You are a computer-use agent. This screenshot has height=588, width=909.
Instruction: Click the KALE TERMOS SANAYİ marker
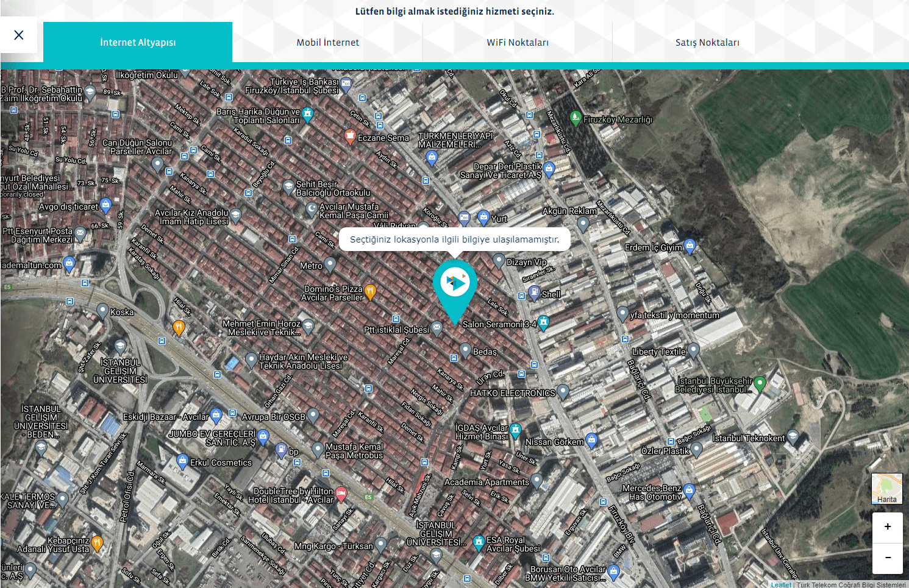pos(62,500)
